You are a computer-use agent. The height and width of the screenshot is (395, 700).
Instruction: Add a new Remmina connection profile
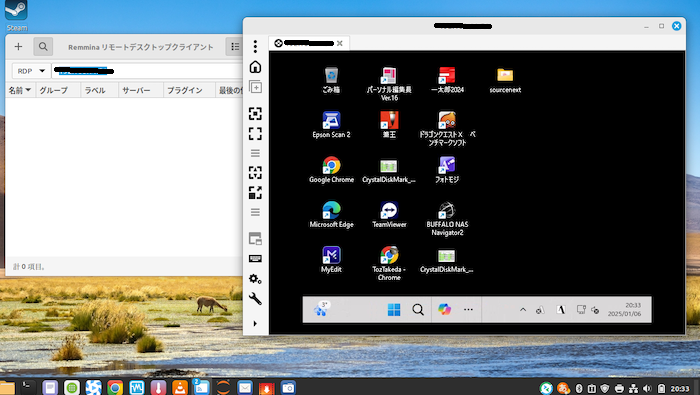(18, 46)
